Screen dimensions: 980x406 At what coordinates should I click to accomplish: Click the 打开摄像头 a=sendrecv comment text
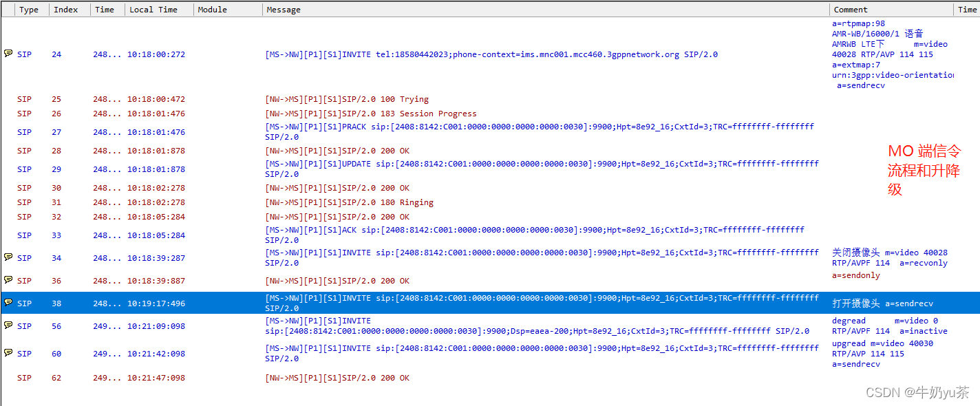[x=884, y=303]
